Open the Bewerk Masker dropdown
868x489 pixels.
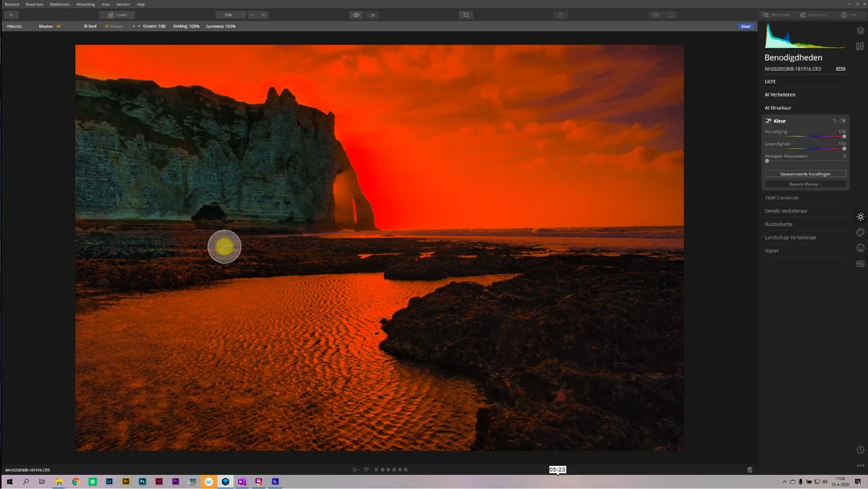tap(805, 185)
